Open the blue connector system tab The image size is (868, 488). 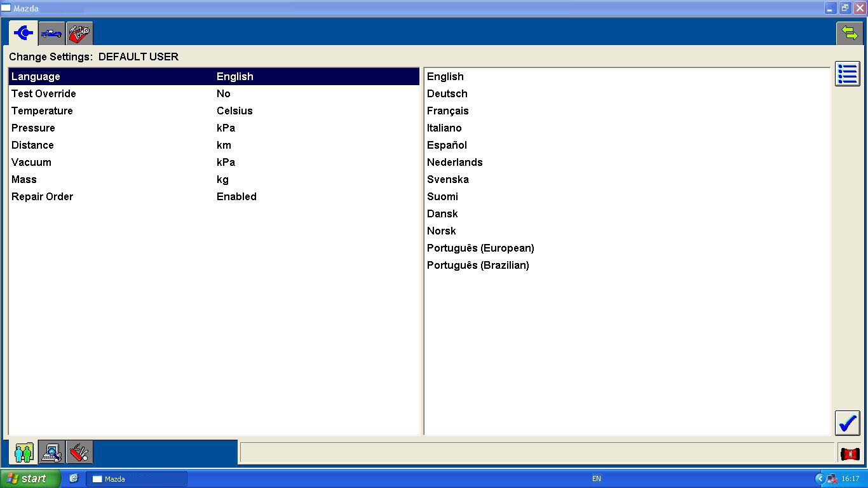(x=24, y=32)
